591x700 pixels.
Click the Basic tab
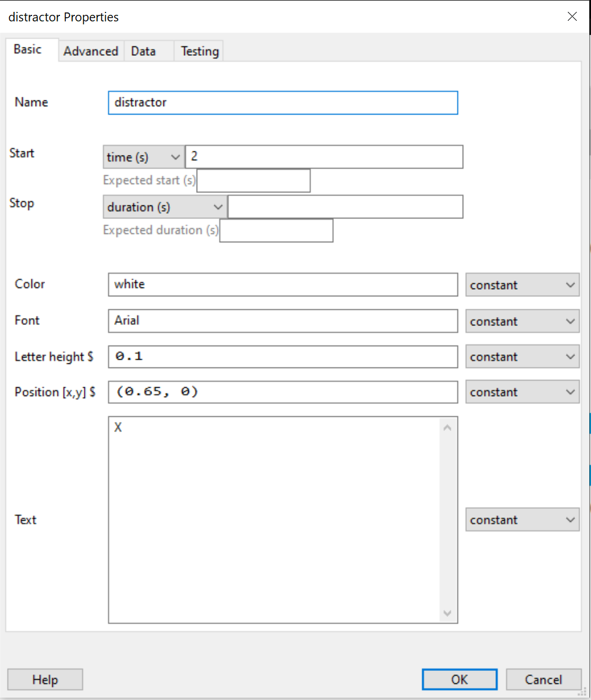pos(28,50)
